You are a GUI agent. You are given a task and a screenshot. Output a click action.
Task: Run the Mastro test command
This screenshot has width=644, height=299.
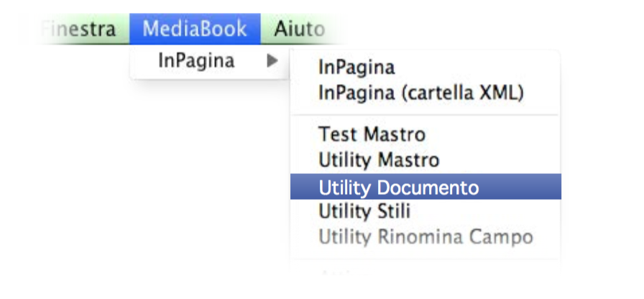(x=372, y=134)
